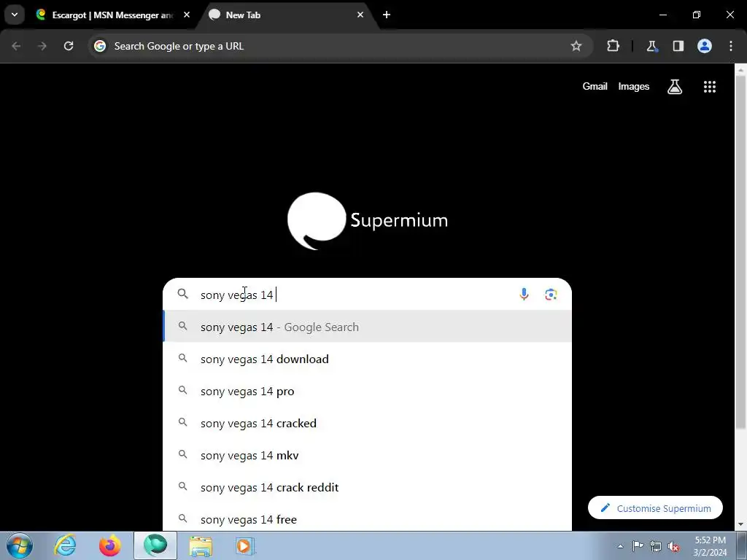Click the Supermium taskbar button
747x560 pixels.
click(155, 545)
